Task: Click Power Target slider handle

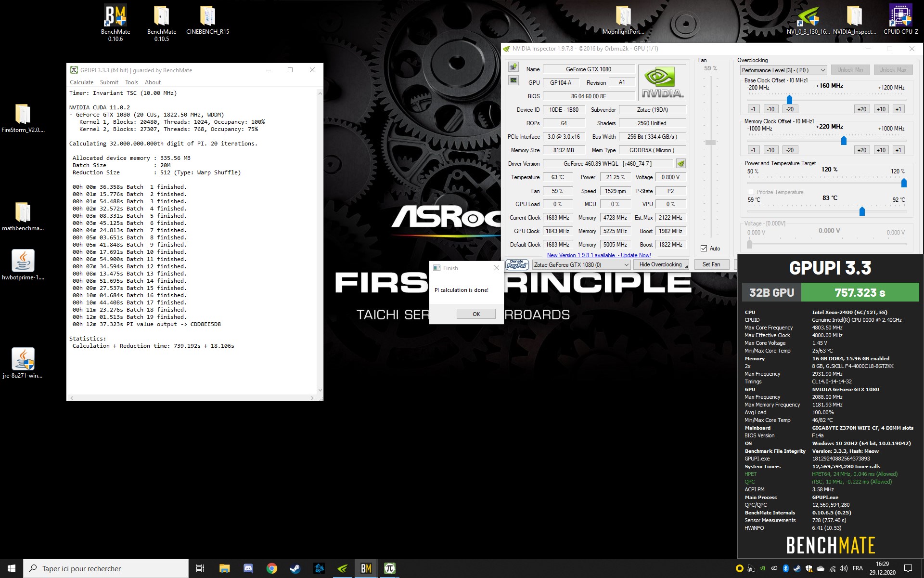Action: tap(904, 183)
